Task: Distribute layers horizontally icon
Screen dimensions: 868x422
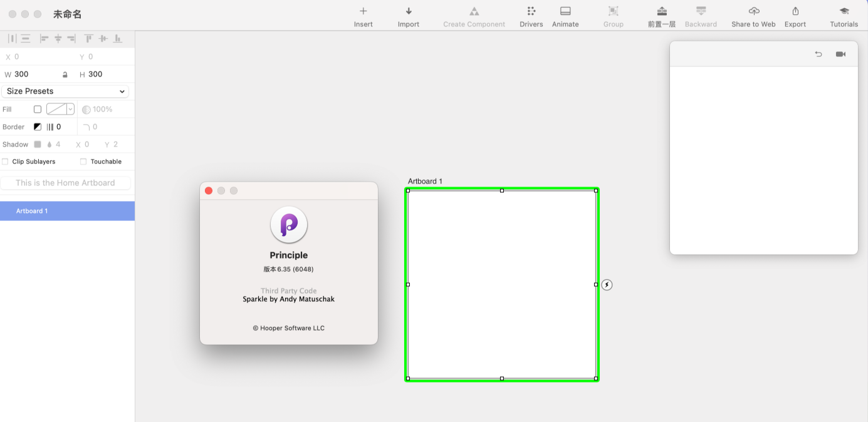Action: coord(12,39)
